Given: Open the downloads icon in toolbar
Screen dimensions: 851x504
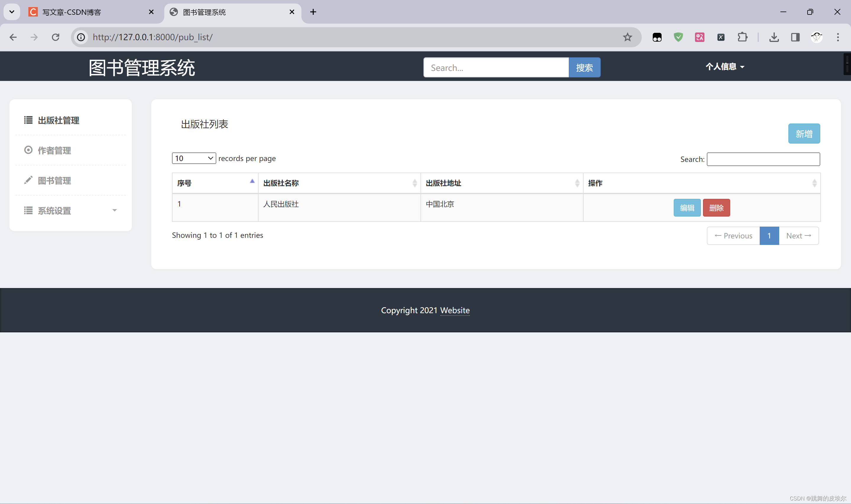Looking at the screenshot, I should click(774, 37).
